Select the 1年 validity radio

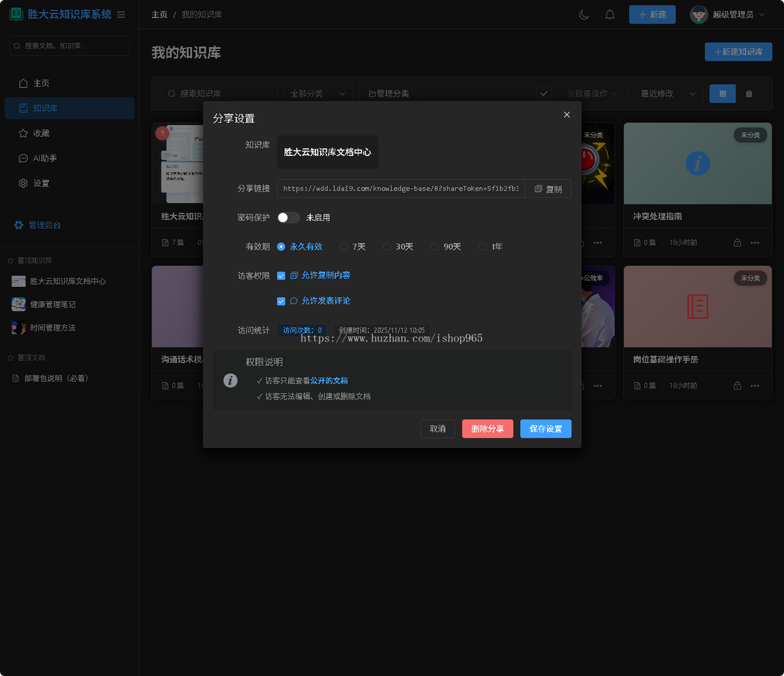491,247
